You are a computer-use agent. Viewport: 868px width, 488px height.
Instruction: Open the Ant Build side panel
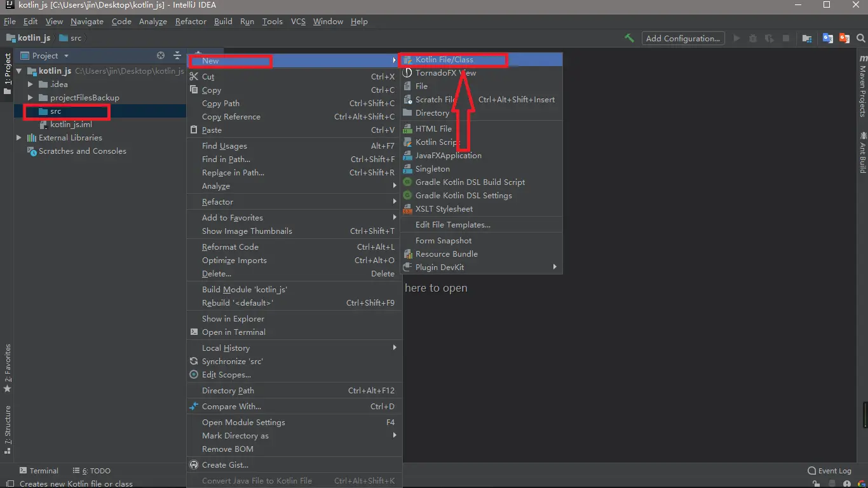coord(862,151)
